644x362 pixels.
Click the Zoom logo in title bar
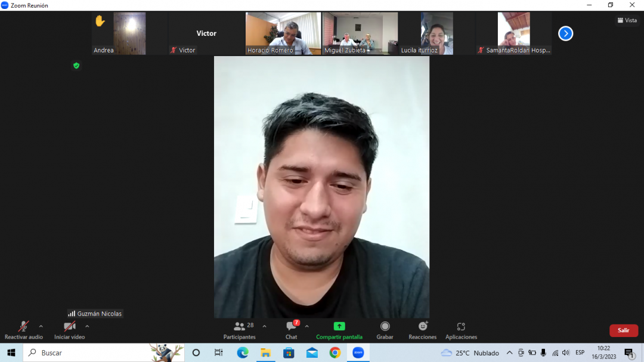click(x=5, y=5)
